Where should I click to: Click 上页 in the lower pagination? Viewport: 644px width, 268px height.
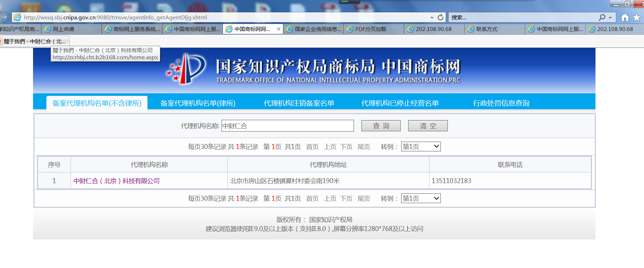point(330,199)
